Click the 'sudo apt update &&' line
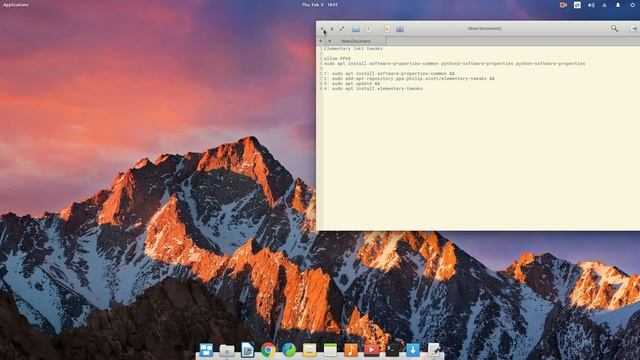 tap(352, 84)
